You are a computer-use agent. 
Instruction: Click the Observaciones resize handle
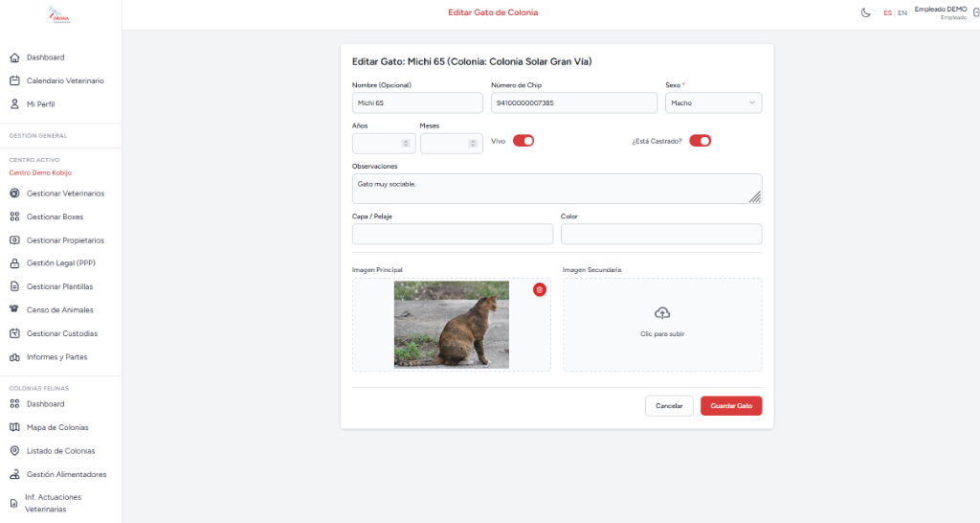click(756, 197)
